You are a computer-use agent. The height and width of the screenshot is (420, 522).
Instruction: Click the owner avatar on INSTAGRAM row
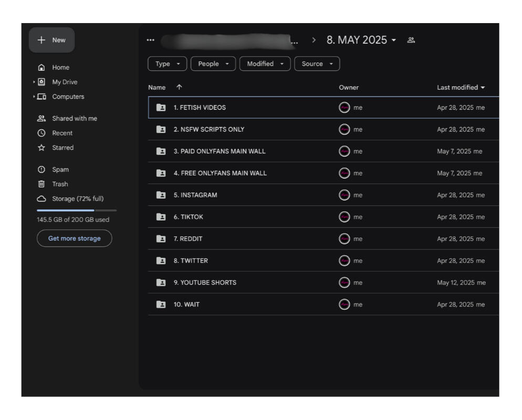344,195
